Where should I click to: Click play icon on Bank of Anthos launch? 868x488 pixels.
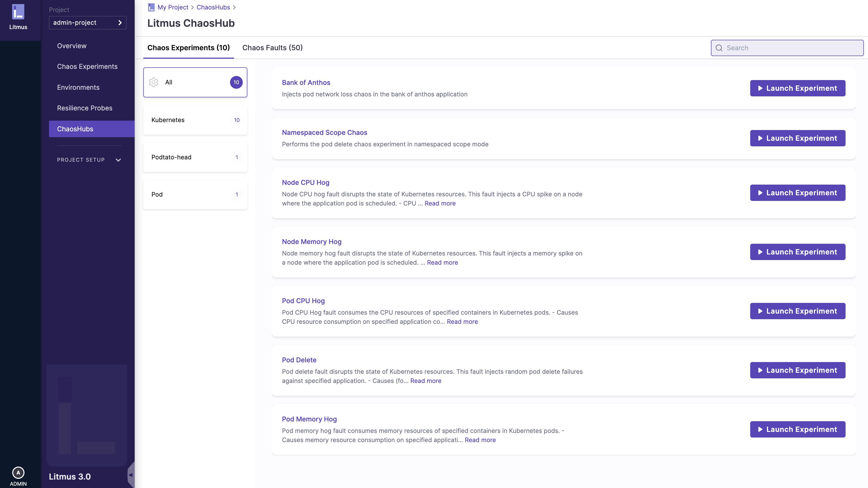[760, 88]
